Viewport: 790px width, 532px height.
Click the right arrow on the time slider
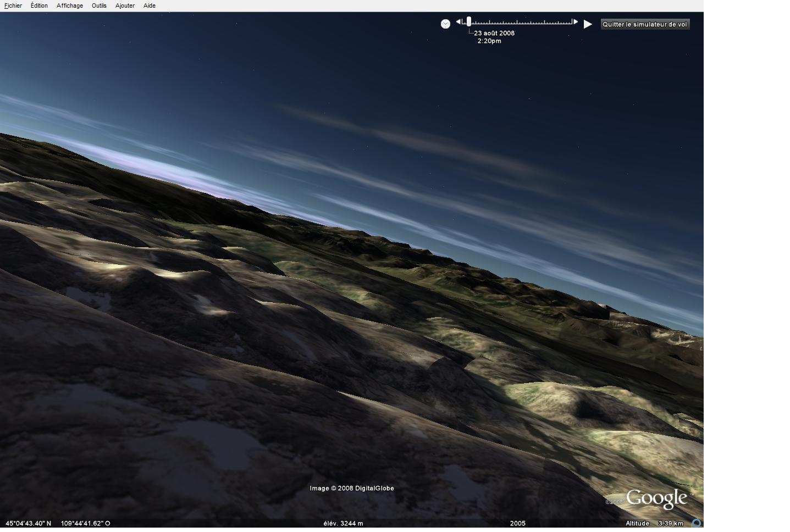(576, 22)
